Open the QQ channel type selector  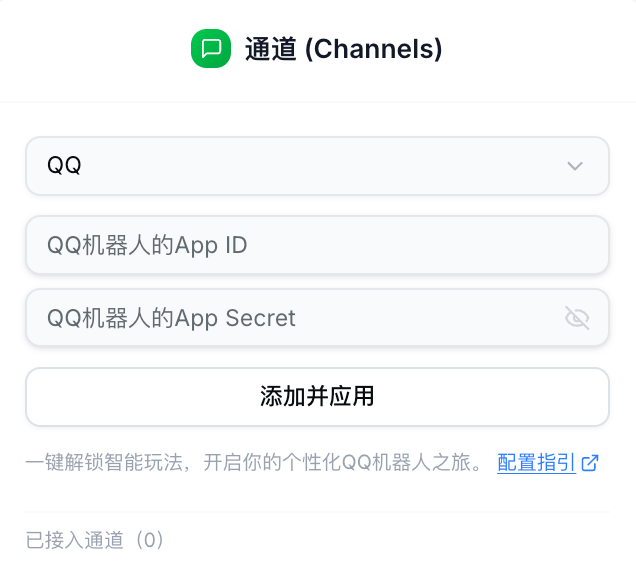tap(317, 166)
